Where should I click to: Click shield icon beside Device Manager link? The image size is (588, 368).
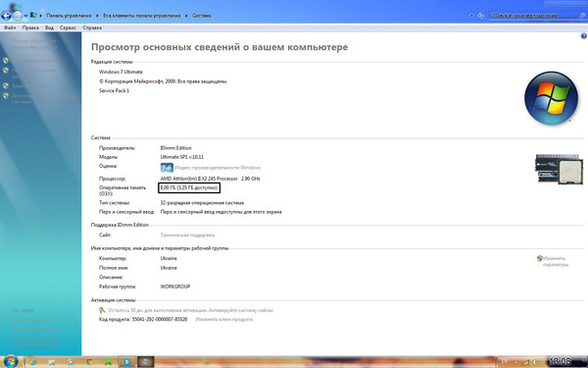click(6, 61)
